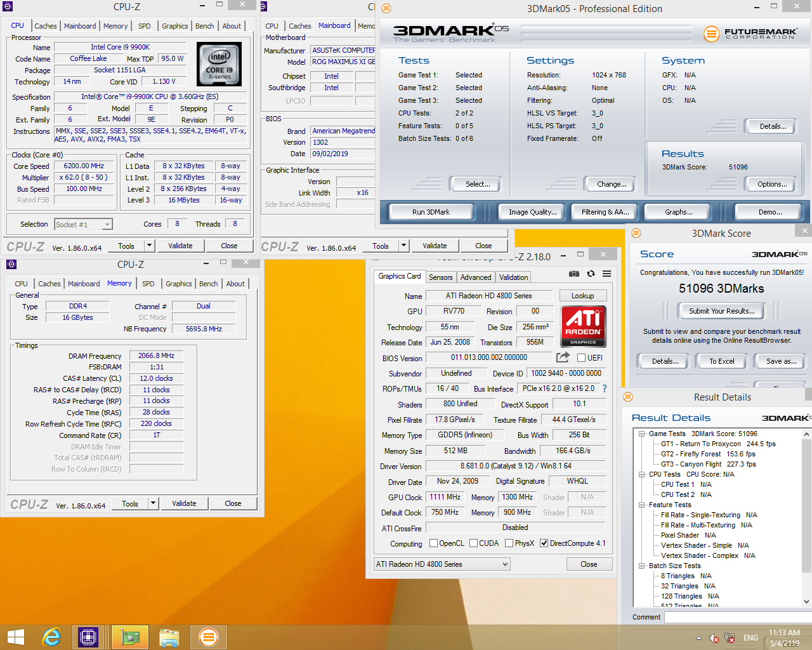This screenshot has height=650, width=812.
Task: Click the 3DMark Score window title icon
Action: [x=636, y=233]
